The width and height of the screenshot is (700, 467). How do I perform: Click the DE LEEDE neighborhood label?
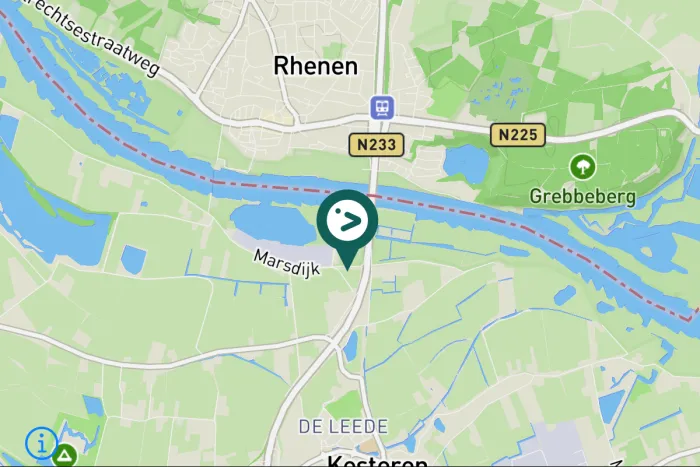click(343, 426)
